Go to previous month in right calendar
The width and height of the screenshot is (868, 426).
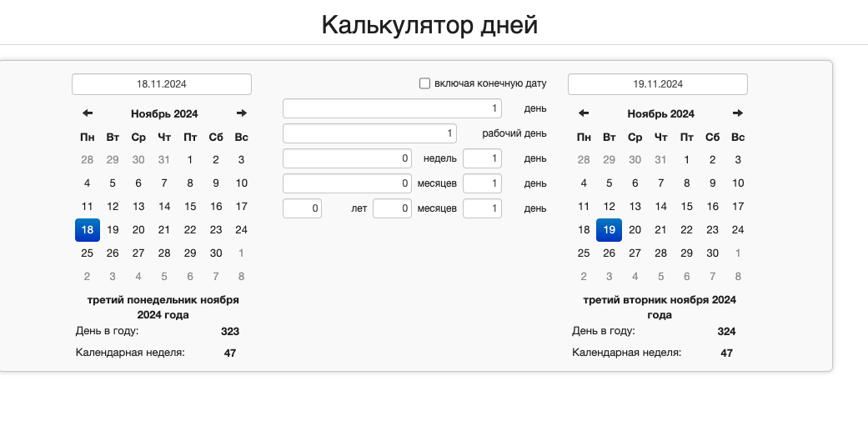coord(584,113)
